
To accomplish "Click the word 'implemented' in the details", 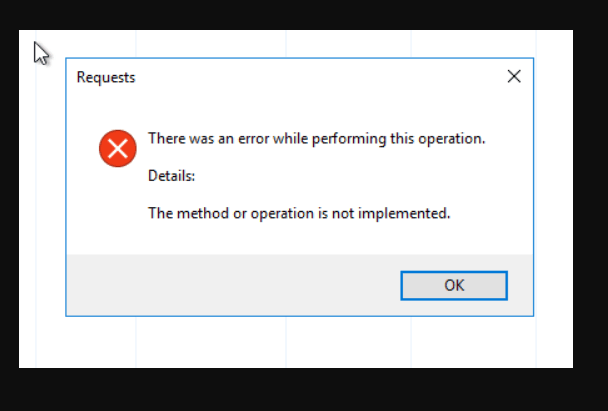I will pyautogui.click(x=404, y=213).
